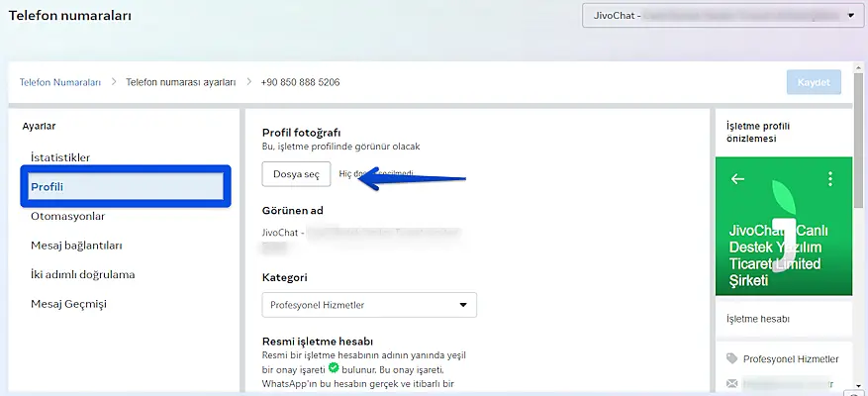Open the three-dot menu in profile preview
This screenshot has width=868, height=396.
pyautogui.click(x=829, y=178)
